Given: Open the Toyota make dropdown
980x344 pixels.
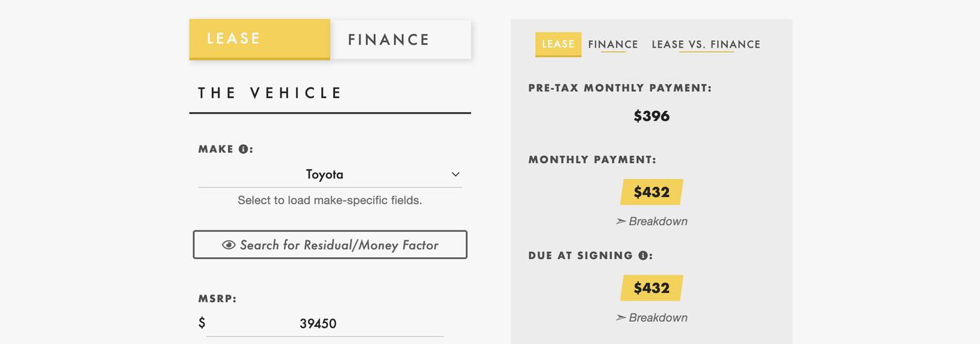Looking at the screenshot, I should [x=330, y=174].
